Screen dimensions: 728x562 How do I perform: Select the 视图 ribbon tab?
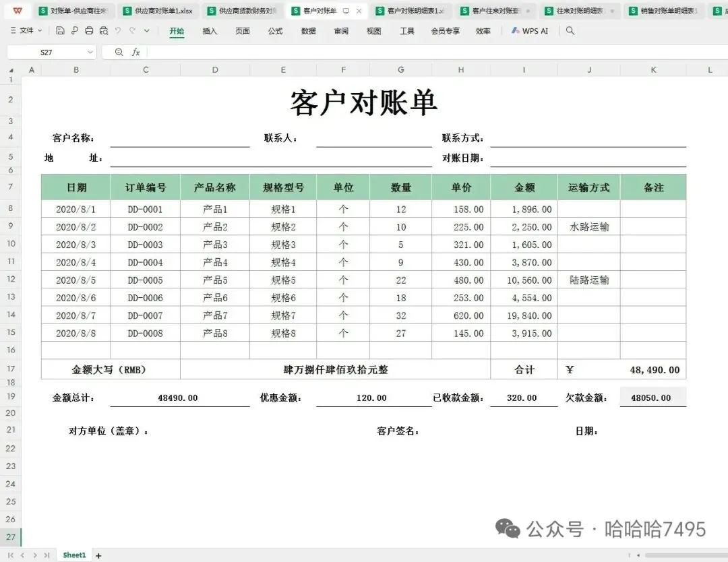pos(373,31)
